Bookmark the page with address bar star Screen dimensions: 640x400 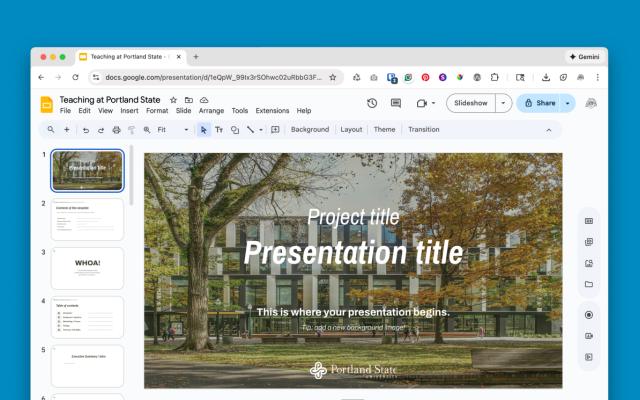pyautogui.click(x=333, y=77)
